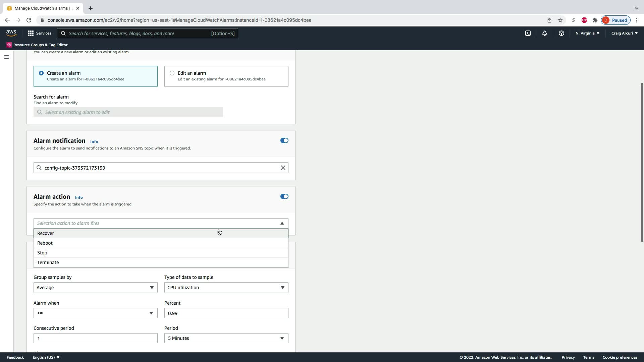Screen dimensions: 644x362
Task: Open the help question mark icon
Action: [x=561, y=33]
